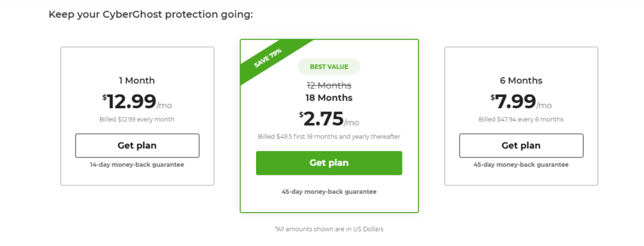This screenshot has width=644, height=246.
Task: Click Get plan for the 6 Months plan
Action: click(x=521, y=145)
